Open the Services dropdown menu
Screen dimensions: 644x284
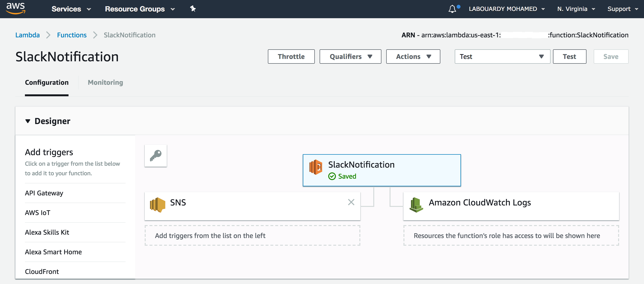pyautogui.click(x=71, y=9)
